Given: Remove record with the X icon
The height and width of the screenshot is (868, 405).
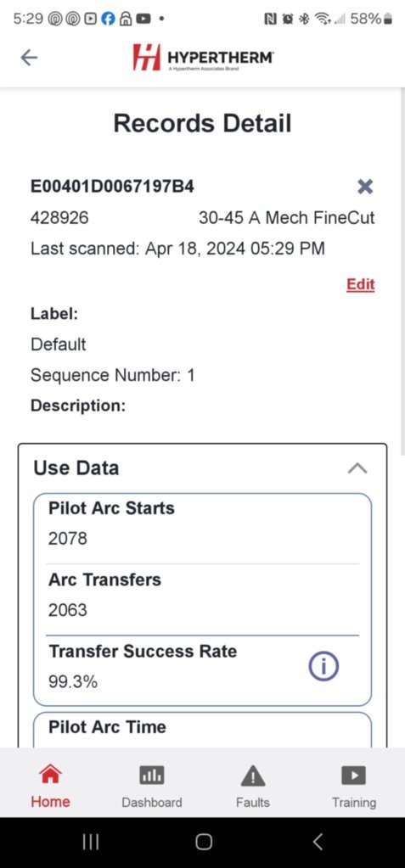Looking at the screenshot, I should 365,187.
